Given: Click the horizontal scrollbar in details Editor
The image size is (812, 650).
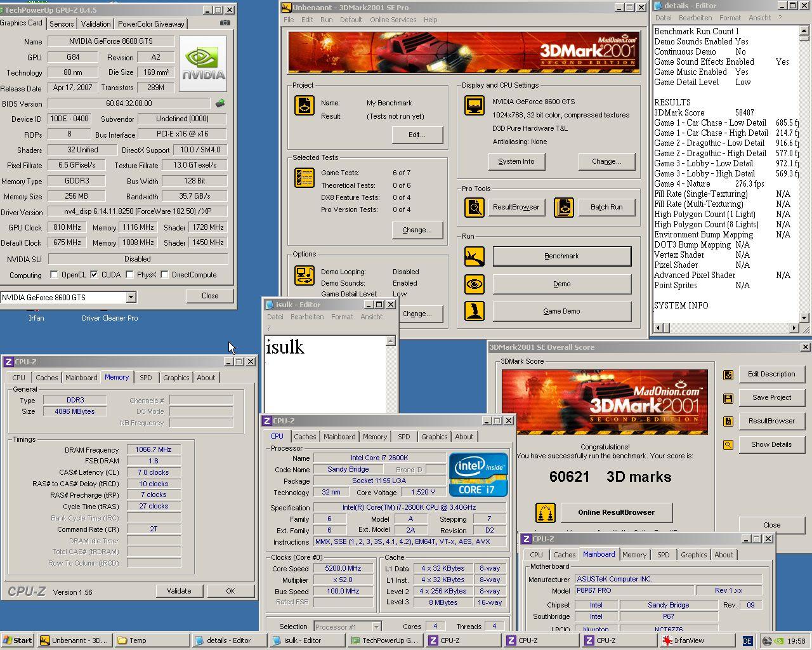Looking at the screenshot, I should (x=726, y=328).
